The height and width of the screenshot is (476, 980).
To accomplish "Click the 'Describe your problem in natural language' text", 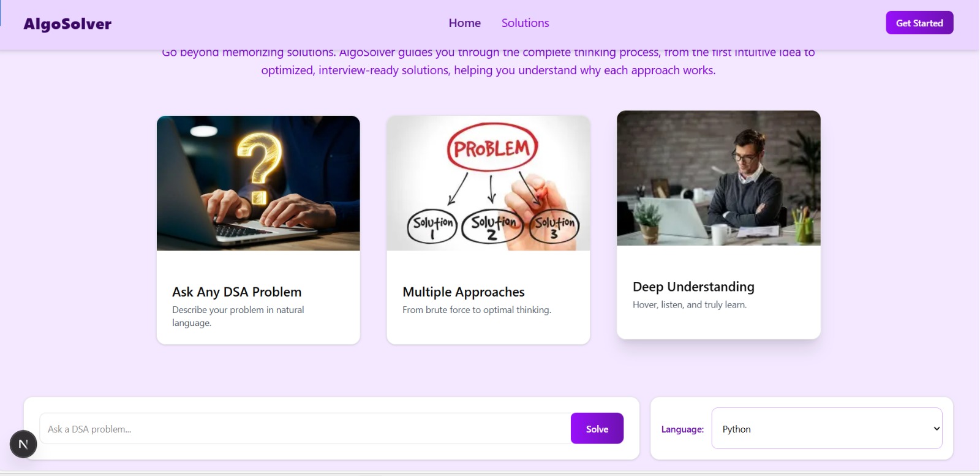I will (238, 316).
